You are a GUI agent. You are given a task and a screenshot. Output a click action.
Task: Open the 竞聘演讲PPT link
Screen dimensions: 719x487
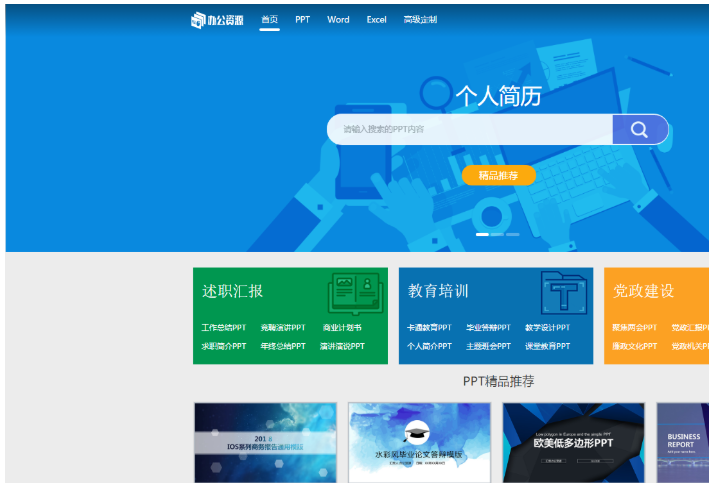[283, 327]
